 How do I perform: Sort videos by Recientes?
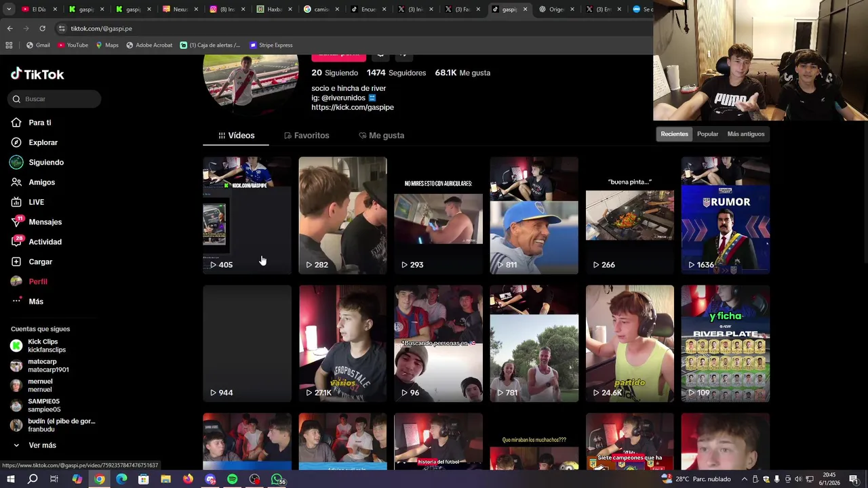pyautogui.click(x=674, y=134)
